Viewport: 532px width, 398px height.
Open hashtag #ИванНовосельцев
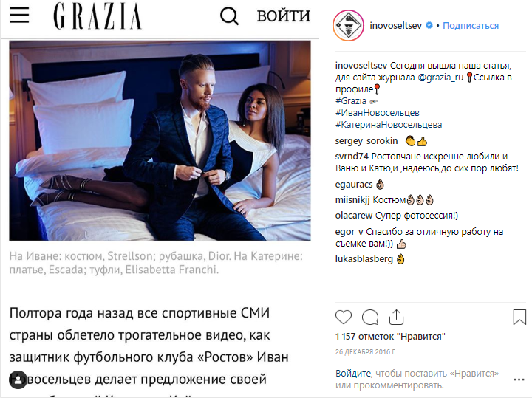coord(378,113)
